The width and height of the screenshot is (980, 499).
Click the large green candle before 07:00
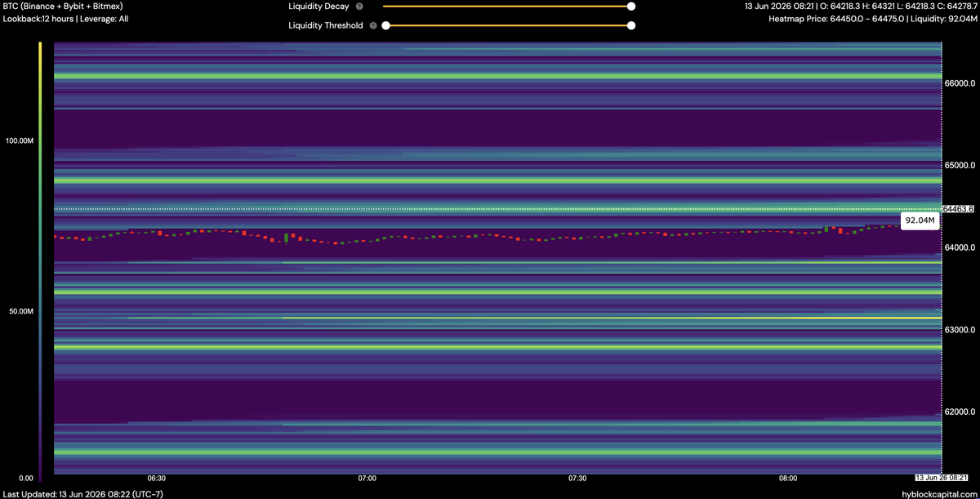(x=286, y=238)
